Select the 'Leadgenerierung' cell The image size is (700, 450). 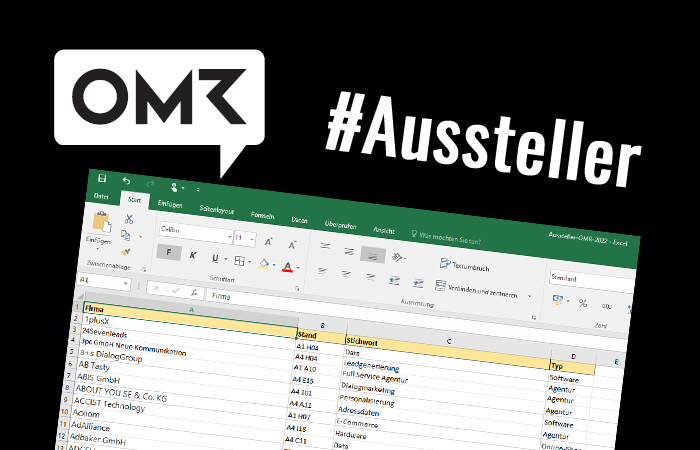tap(445, 376)
